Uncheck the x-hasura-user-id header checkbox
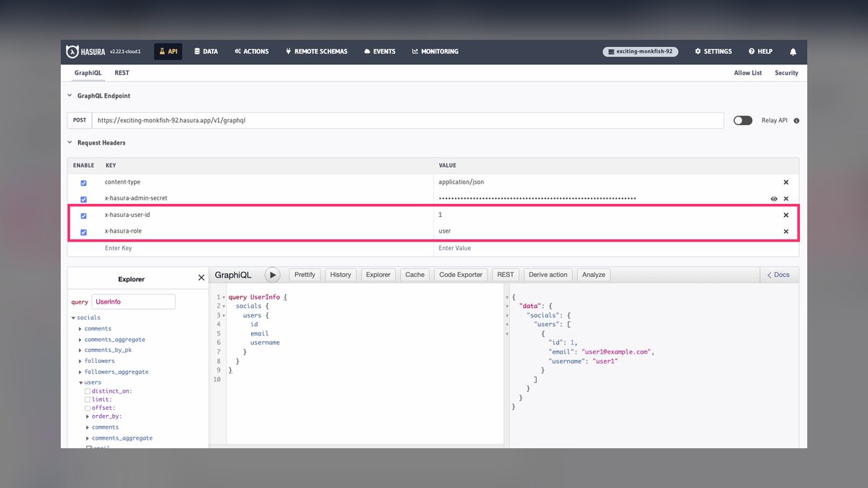 [84, 215]
